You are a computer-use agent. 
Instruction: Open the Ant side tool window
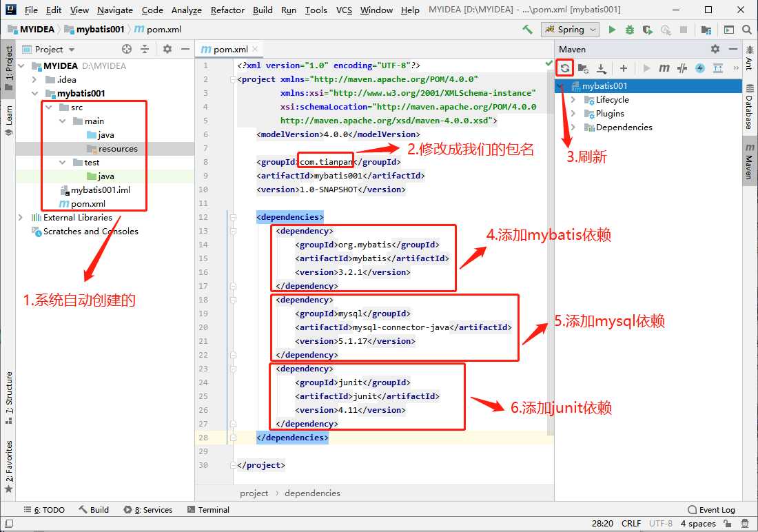(749, 58)
